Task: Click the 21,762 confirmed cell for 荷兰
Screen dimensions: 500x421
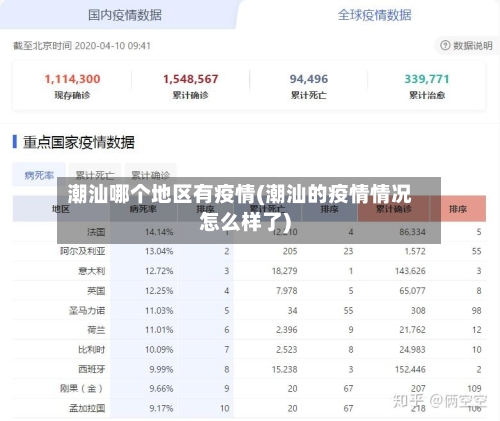Action: pos(412,330)
